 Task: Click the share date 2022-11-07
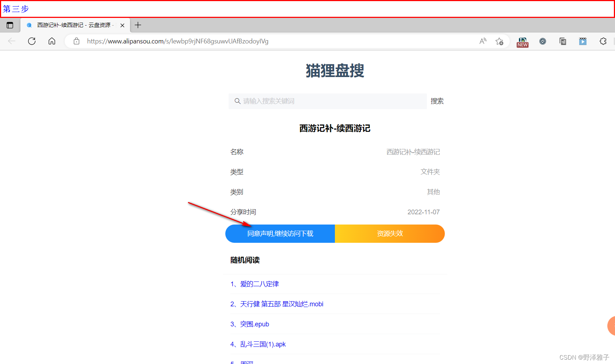(x=424, y=212)
